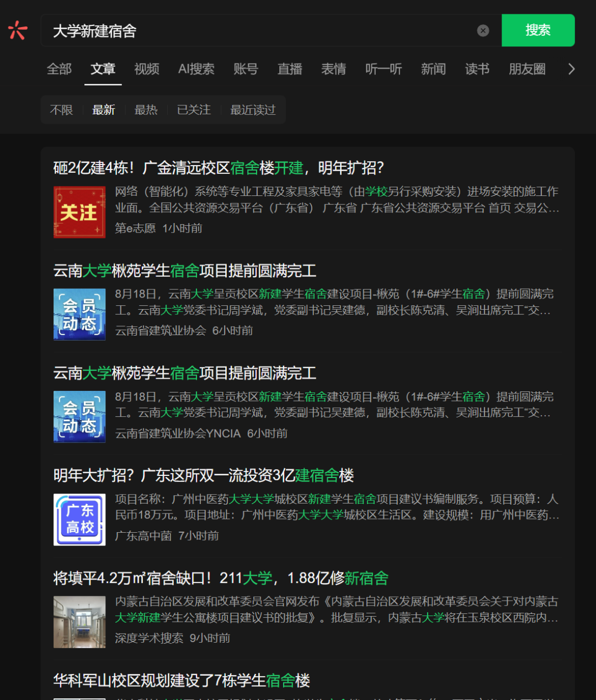Screen dimensions: 596x700
Task: Click the 会员动态 thumbnail of the YNCIA article
Action: point(79,417)
